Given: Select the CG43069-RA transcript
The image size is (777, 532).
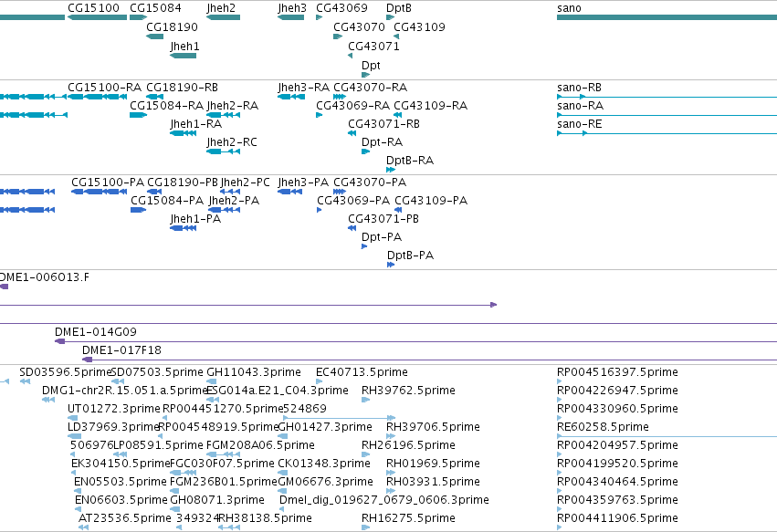Looking at the screenshot, I should [x=320, y=115].
